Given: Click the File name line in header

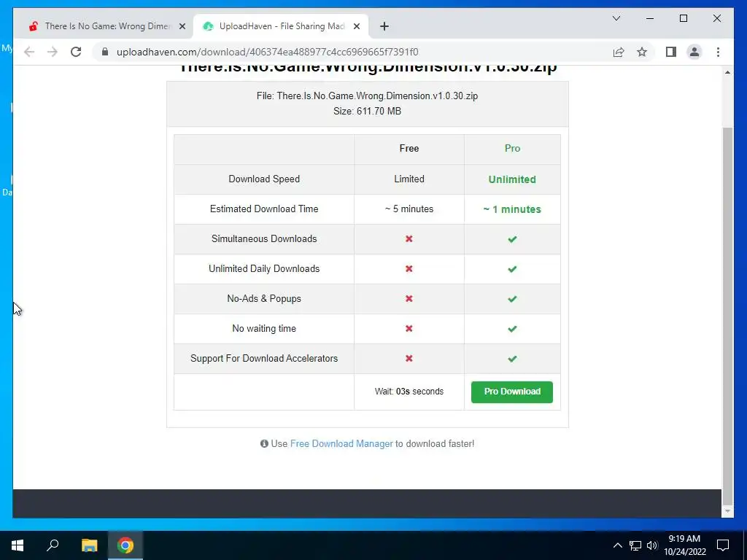Looking at the screenshot, I should click(x=368, y=96).
